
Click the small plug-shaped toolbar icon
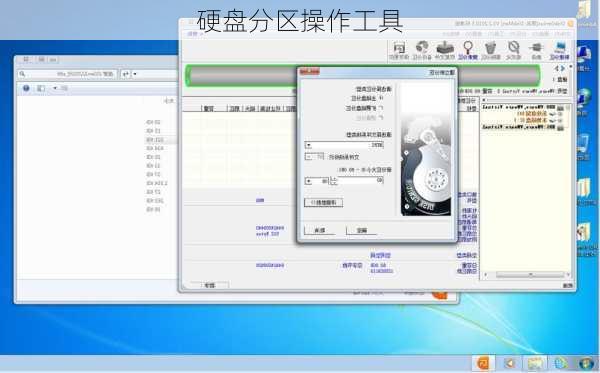[x=536, y=50]
